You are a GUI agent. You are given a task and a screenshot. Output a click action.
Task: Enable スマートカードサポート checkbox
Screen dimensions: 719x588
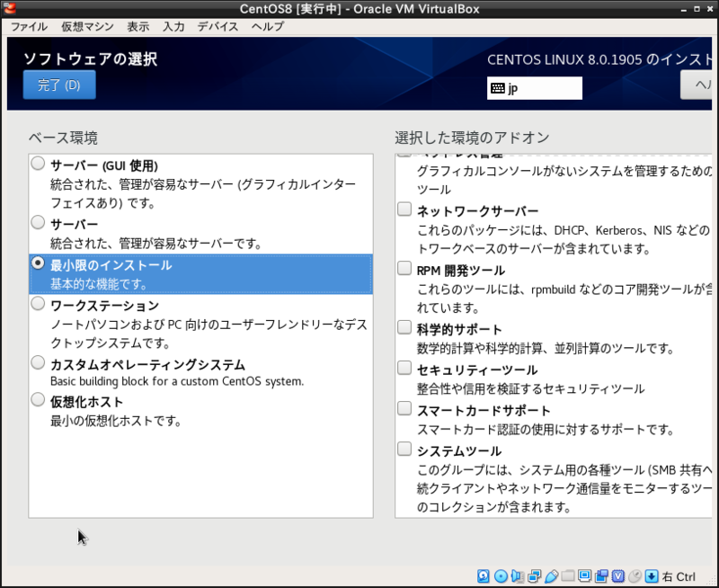point(404,408)
